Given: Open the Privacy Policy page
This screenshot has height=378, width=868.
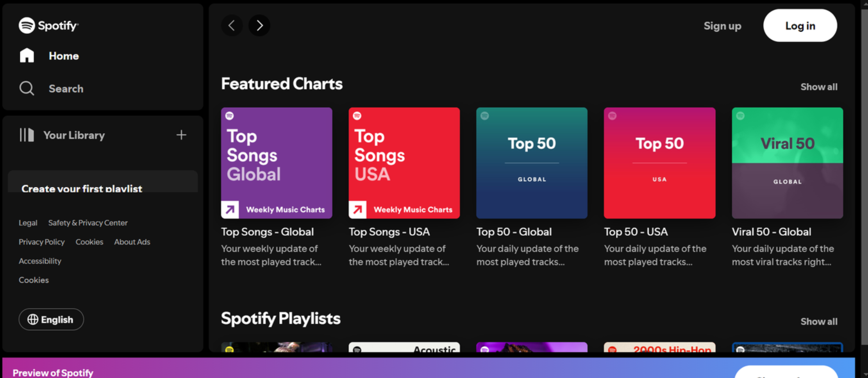Looking at the screenshot, I should [41, 242].
